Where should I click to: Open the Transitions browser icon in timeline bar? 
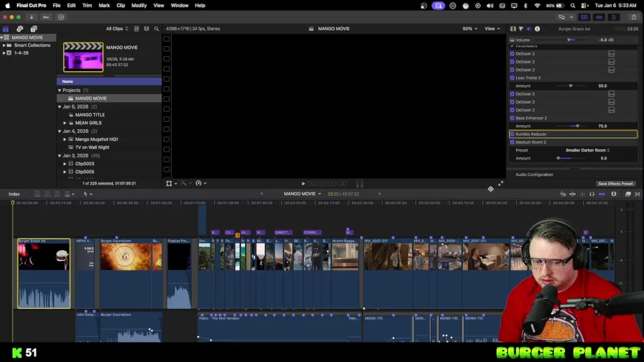(x=637, y=194)
